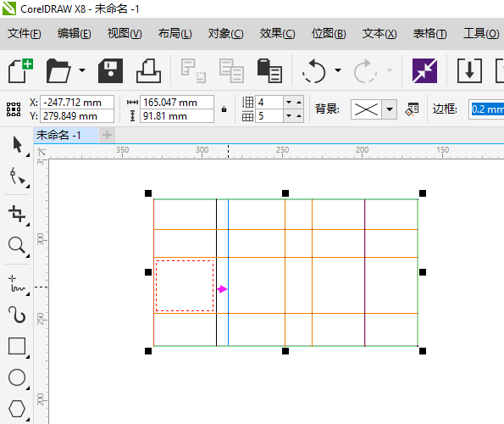Click the edit fill icon
The height and width of the screenshot is (424, 504).
pos(412,109)
